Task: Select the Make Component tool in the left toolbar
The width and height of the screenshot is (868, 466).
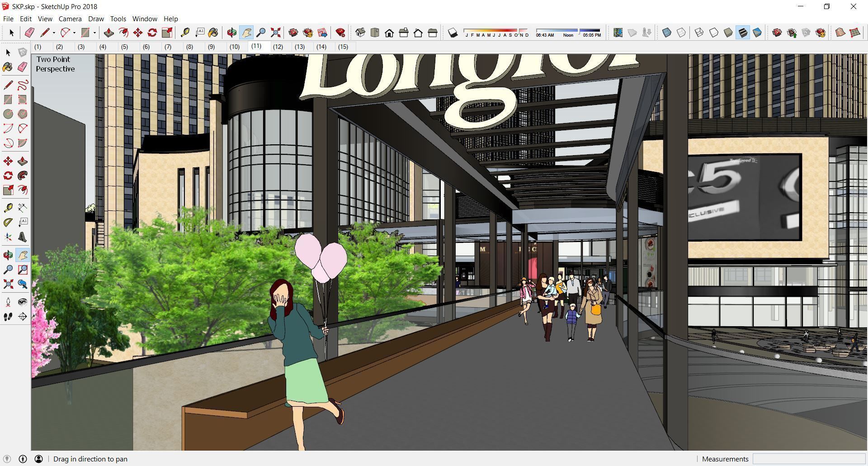Action: pos(23,52)
